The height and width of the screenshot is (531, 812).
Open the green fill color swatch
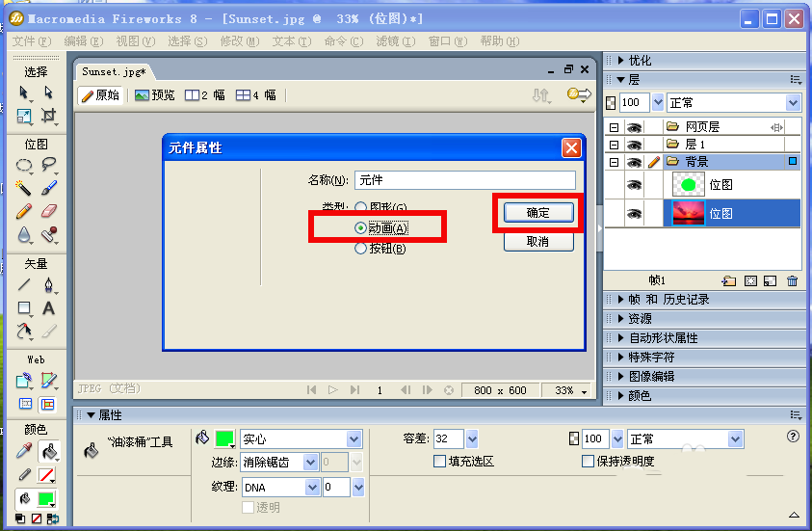coord(224,438)
